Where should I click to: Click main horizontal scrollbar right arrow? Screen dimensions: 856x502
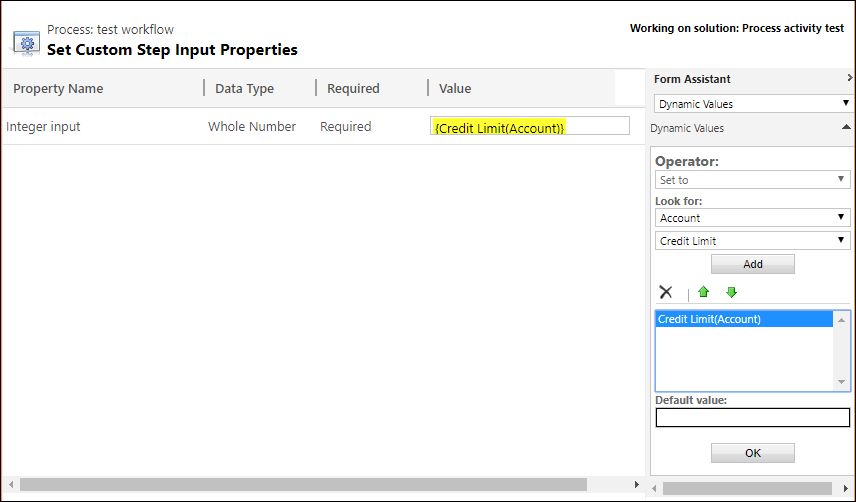638,485
